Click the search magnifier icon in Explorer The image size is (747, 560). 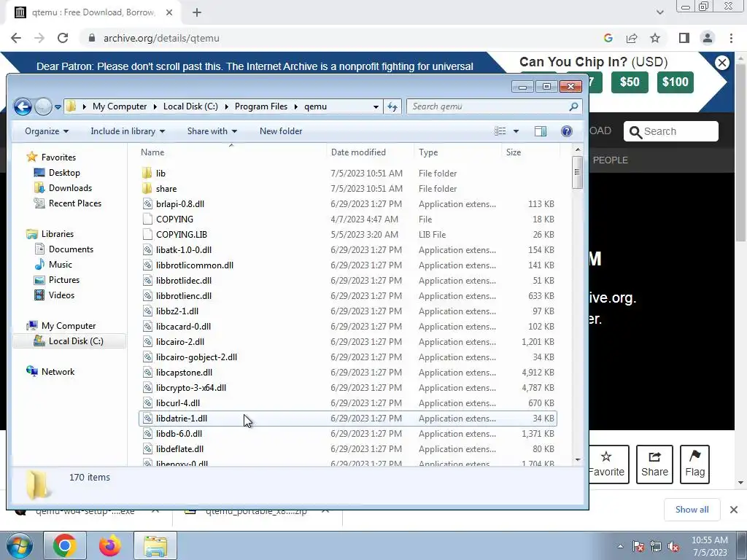click(573, 106)
